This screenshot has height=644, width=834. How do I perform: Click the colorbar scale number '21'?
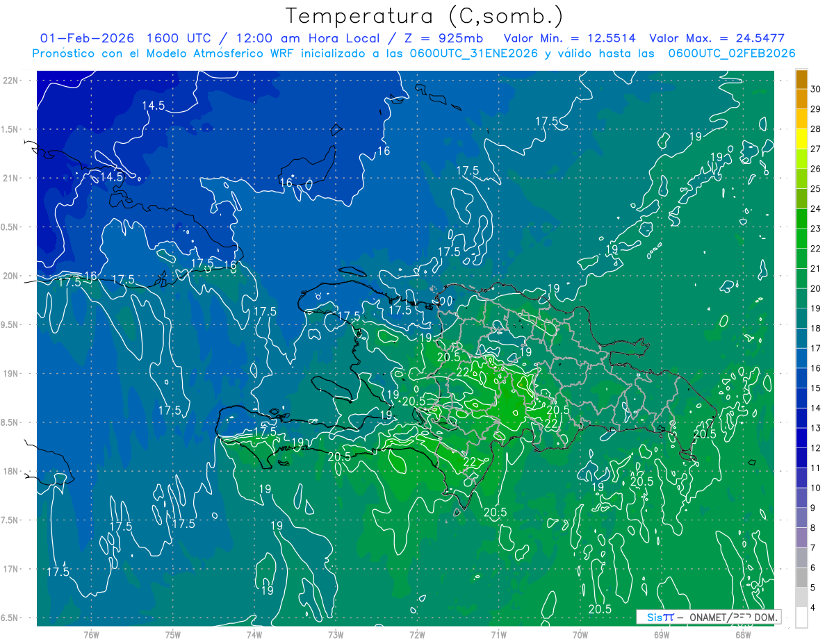point(815,269)
